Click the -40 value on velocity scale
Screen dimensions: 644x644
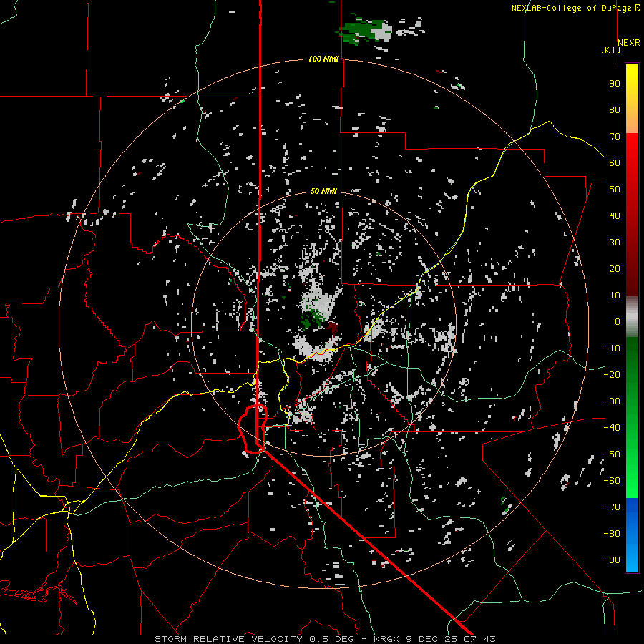[x=612, y=428]
